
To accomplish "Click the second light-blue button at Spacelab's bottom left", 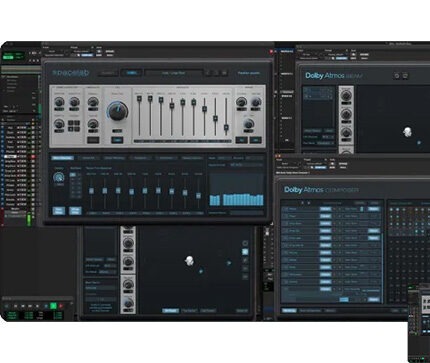I will tap(75, 211).
